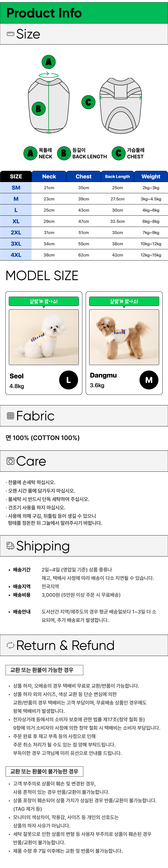Viewport: 168px width, 868px height.
Task: Select the Weight column header
Action: 151,177
